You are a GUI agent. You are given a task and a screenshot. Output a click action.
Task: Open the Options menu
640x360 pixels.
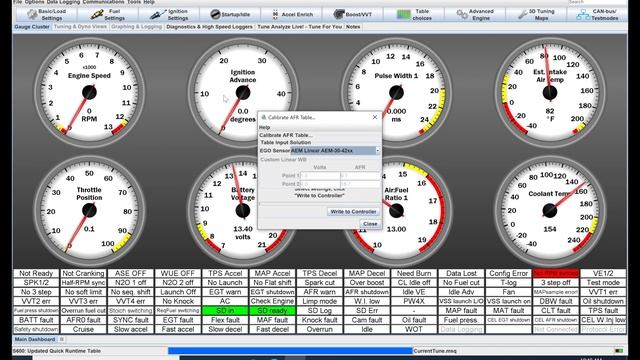tap(34, 2)
